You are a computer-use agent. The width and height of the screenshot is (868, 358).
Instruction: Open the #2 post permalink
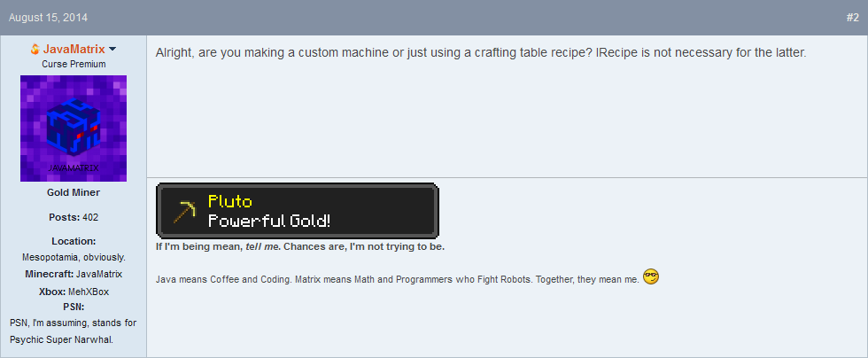point(852,17)
